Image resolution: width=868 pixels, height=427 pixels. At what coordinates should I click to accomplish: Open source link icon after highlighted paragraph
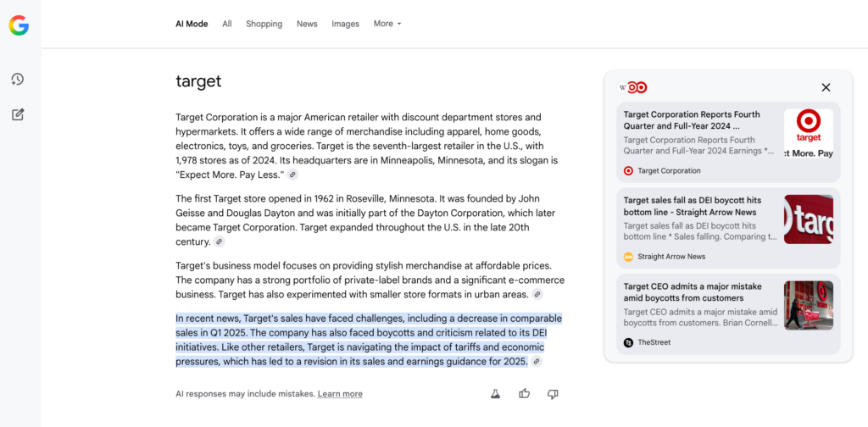pyautogui.click(x=536, y=362)
